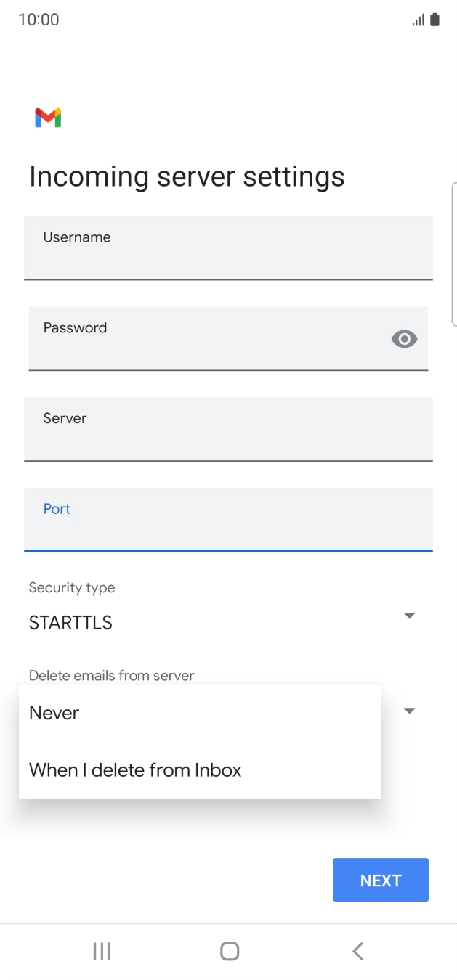
Task: Open the Delete emails from server dropdown
Action: pyautogui.click(x=409, y=710)
